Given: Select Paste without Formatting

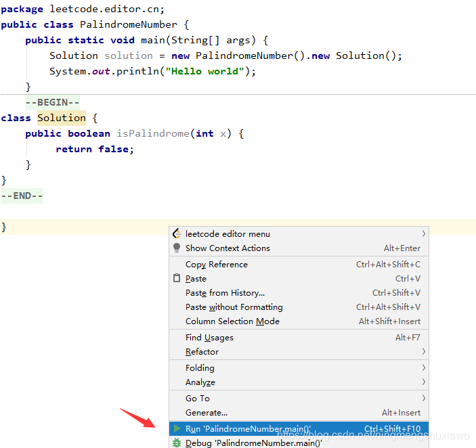Looking at the screenshot, I should coord(234,307).
